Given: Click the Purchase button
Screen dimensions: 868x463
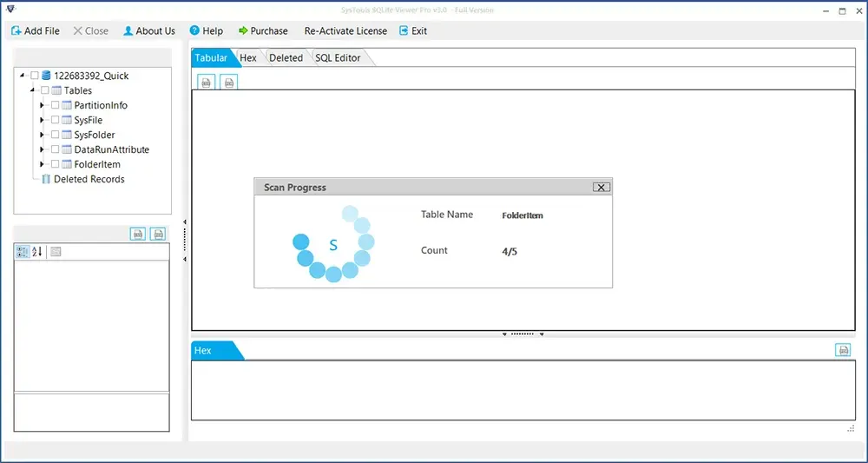Looking at the screenshot, I should point(263,31).
